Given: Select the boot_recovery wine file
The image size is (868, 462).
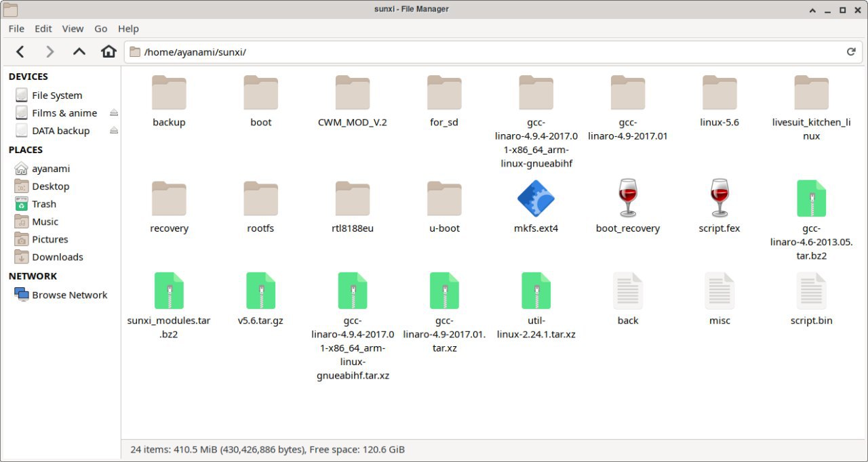Looking at the screenshot, I should (628, 207).
